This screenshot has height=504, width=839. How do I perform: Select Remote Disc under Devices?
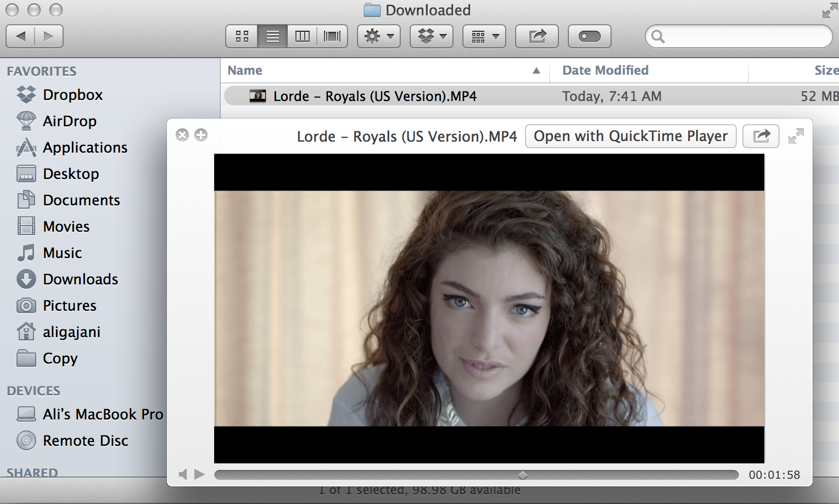click(x=85, y=441)
